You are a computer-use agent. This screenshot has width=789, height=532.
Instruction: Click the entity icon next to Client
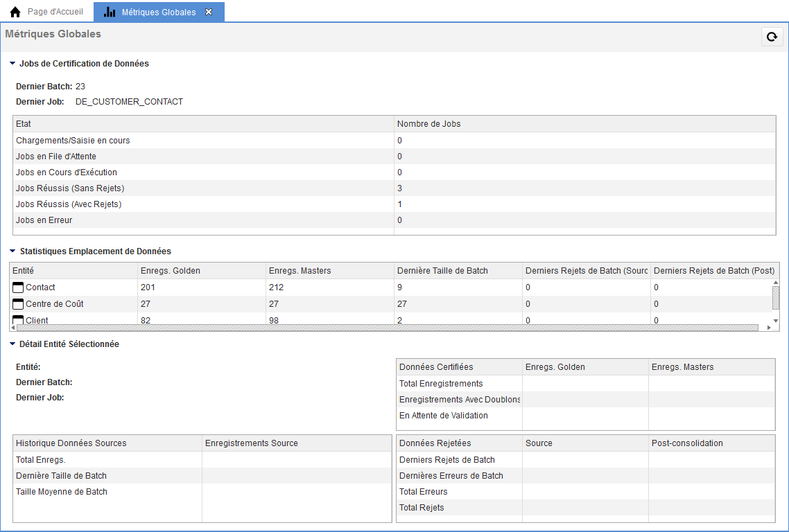click(x=17, y=320)
